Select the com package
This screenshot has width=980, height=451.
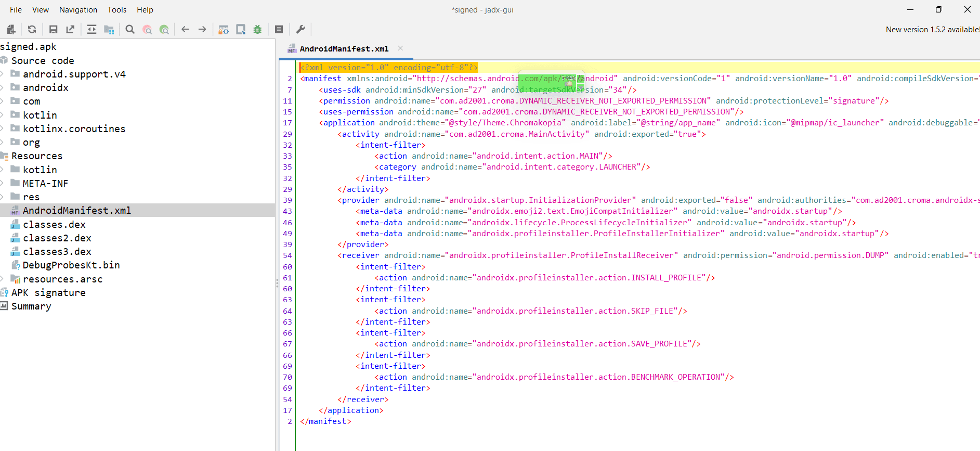[x=31, y=101]
